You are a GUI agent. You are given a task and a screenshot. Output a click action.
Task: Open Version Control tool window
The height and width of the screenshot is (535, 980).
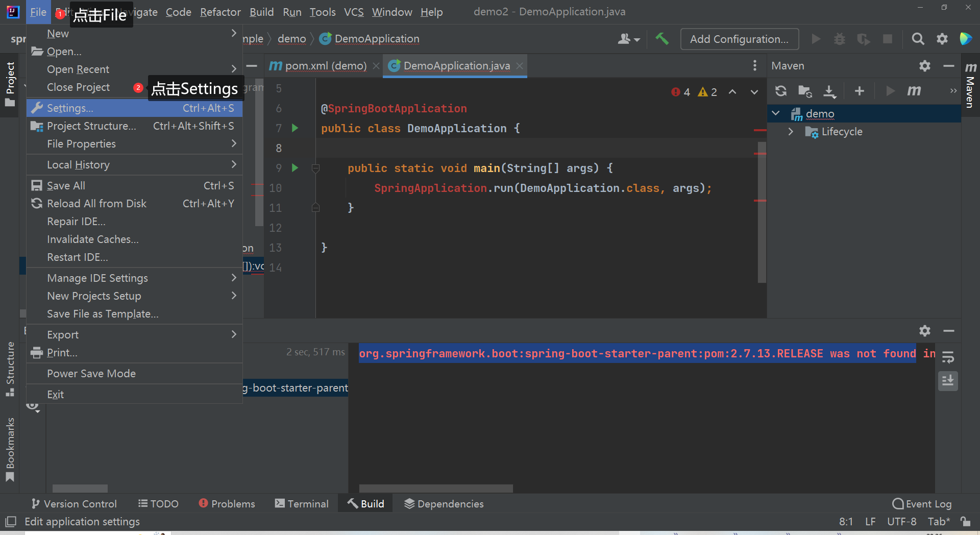[x=74, y=504]
